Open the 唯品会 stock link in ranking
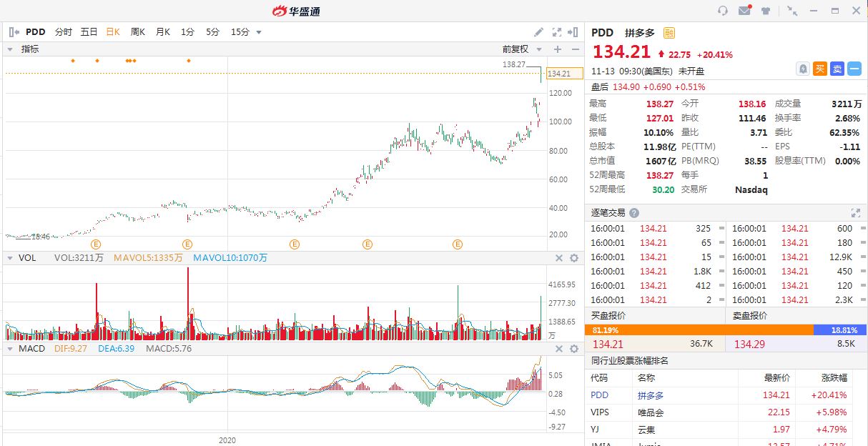Image resolution: width=868 pixels, height=446 pixels. [x=651, y=412]
